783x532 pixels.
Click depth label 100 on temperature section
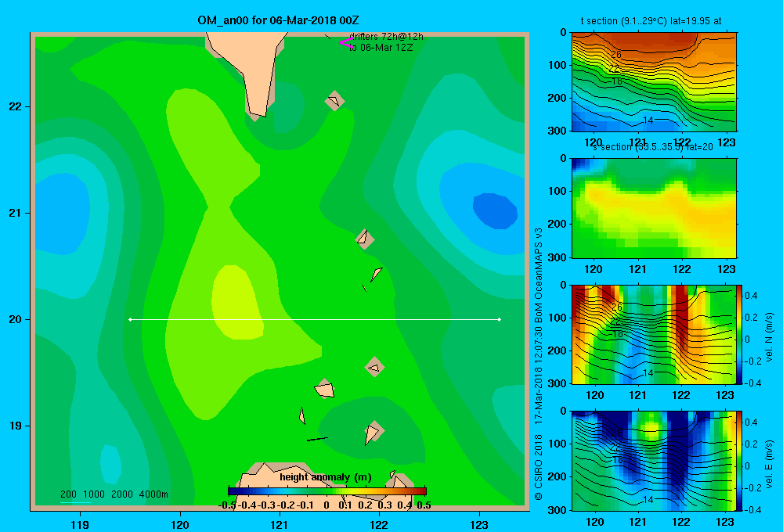pyautogui.click(x=556, y=65)
